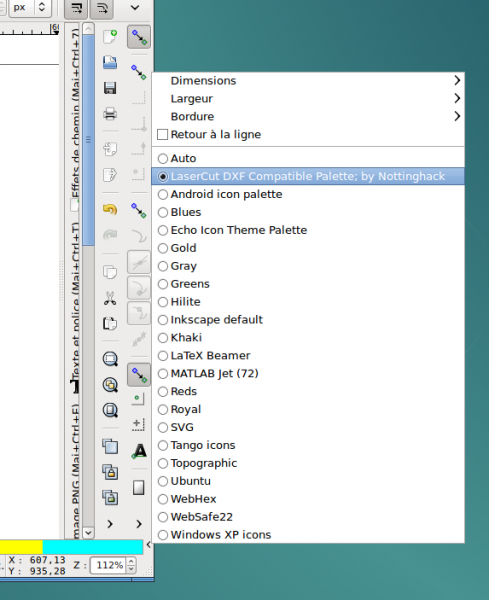Toggle snap nodes, paths and handles
Viewport: 489px width, 600px height.
(139, 210)
